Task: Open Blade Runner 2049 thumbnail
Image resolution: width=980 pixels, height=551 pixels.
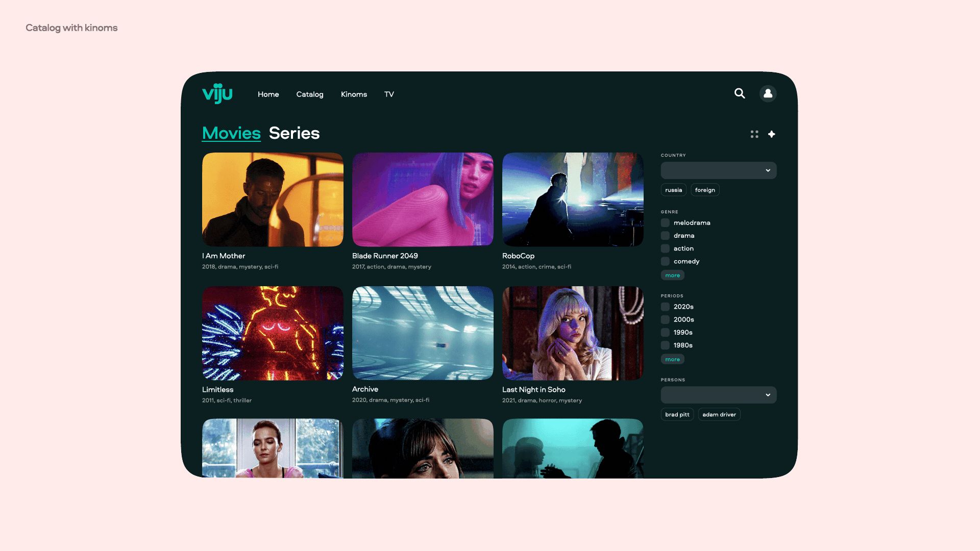Action: [x=423, y=199]
